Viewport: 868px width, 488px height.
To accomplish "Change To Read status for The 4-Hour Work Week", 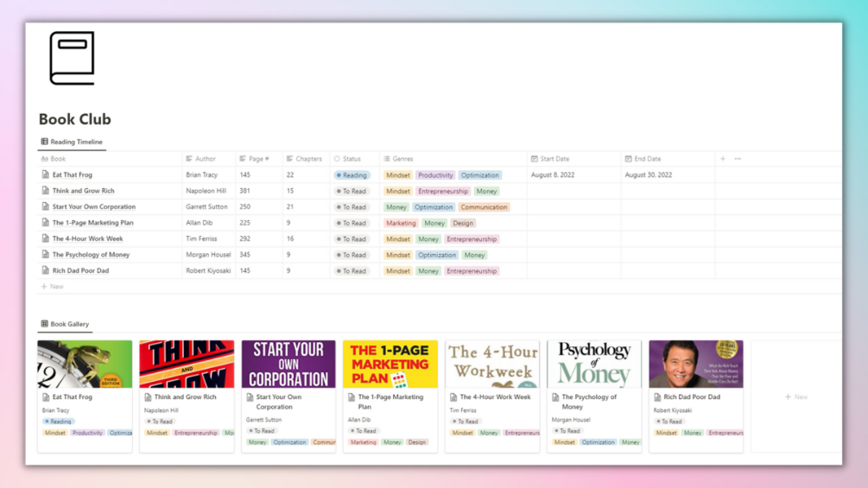I will click(x=351, y=239).
